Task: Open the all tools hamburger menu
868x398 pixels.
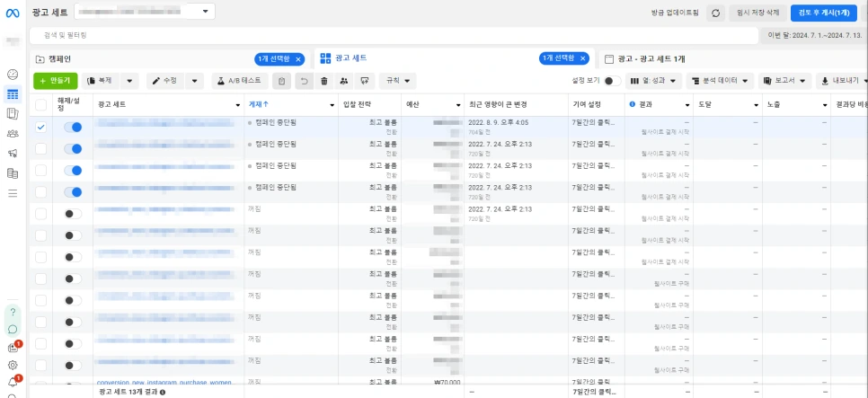Action: [x=13, y=193]
